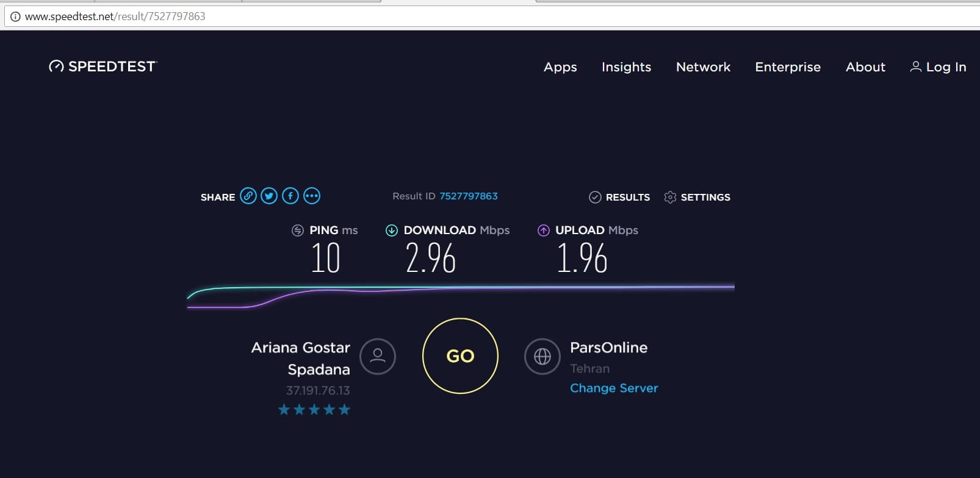
Task: Open the Enterprise menu item
Action: pos(788,67)
